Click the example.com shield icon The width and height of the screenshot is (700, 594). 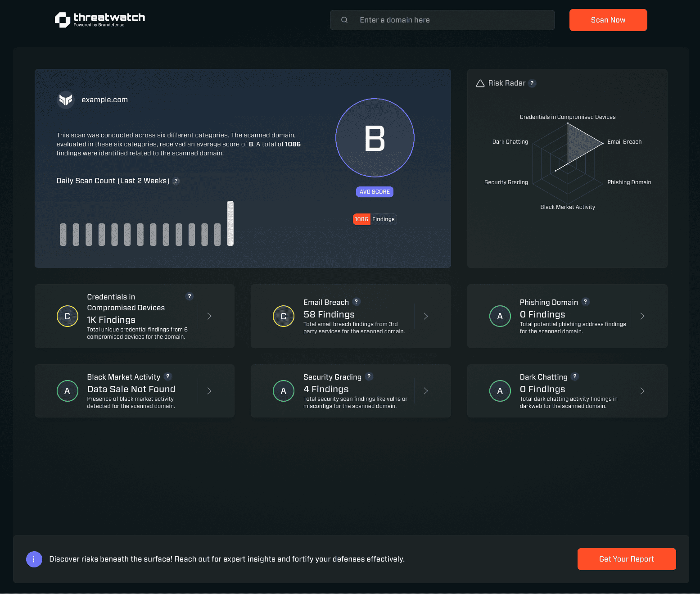(65, 100)
